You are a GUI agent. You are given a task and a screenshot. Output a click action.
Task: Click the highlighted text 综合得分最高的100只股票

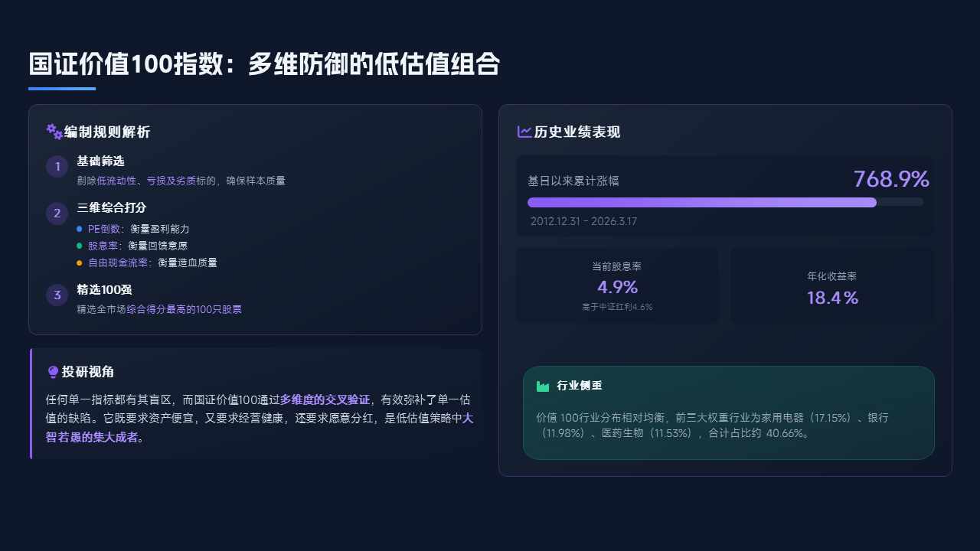pyautogui.click(x=185, y=310)
